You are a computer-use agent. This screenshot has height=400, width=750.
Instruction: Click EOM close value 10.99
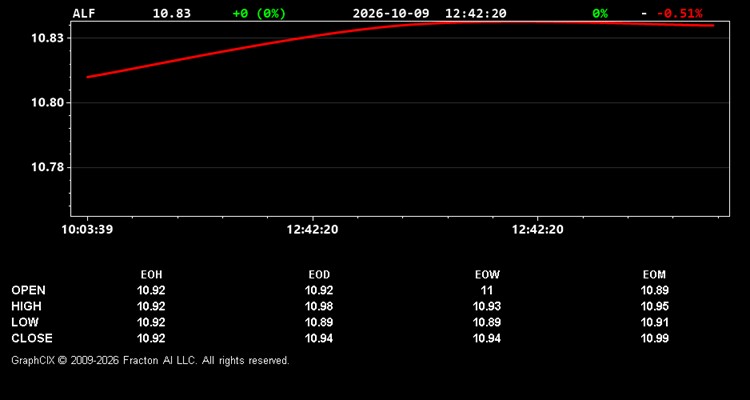click(x=654, y=338)
